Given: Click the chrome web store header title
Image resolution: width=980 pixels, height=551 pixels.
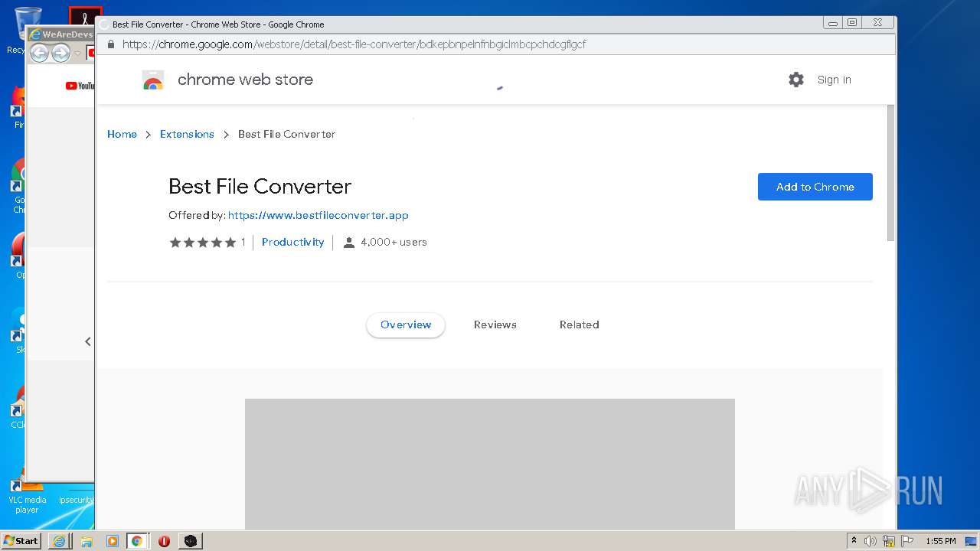Looking at the screenshot, I should pyautogui.click(x=245, y=80).
